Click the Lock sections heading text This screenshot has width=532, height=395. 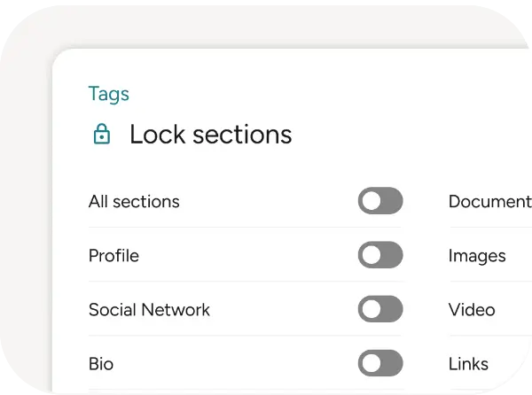210,135
